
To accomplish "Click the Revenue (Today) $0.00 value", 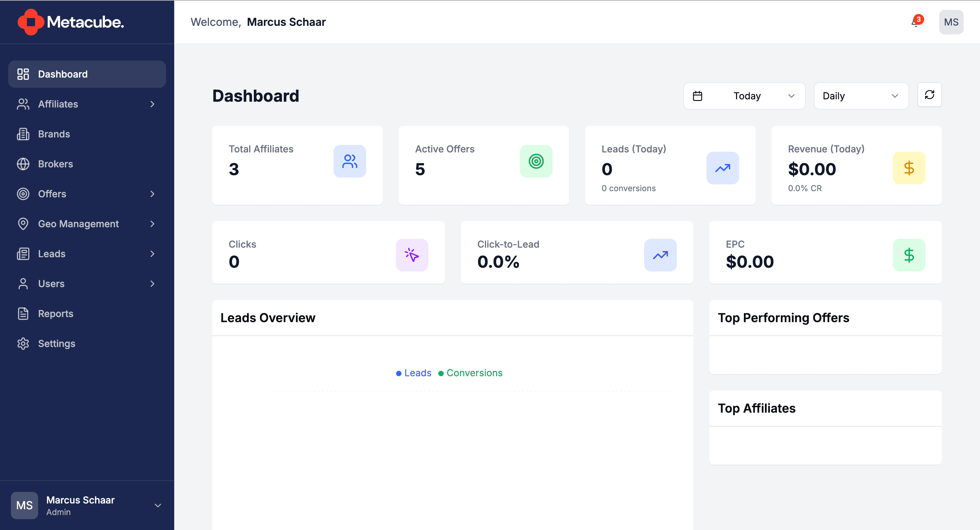I will (x=812, y=169).
